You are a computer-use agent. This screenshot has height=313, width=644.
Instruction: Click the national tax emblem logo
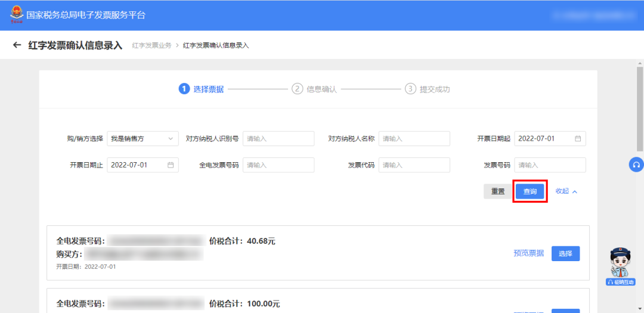[x=17, y=15]
